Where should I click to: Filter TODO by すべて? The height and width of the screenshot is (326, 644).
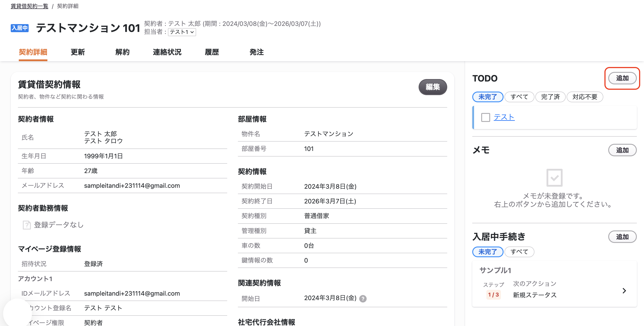(519, 97)
